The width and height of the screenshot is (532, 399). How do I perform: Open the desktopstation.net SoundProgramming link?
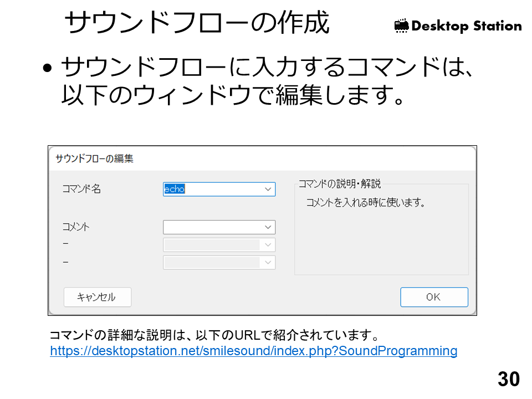253,351
